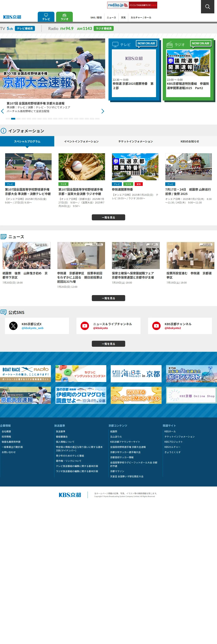217x644 pixels.
Task: Open the カルチャー / ホール menu
Action: click(x=141, y=18)
